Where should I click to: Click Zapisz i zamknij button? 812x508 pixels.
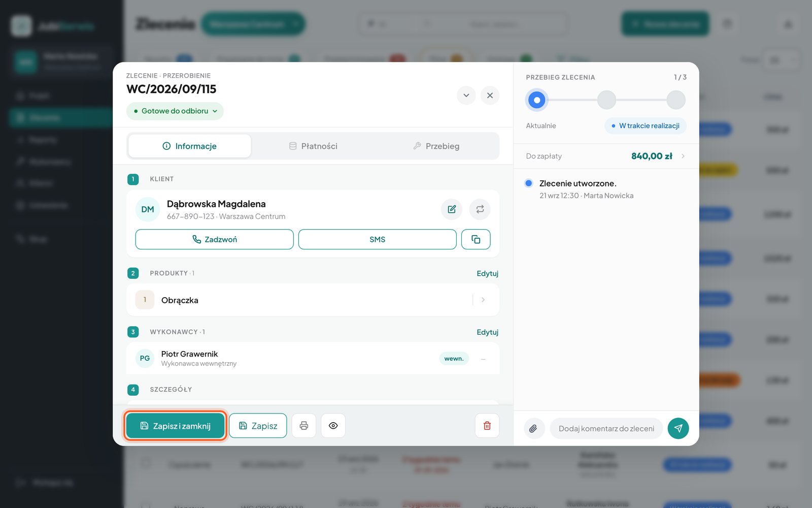(176, 426)
